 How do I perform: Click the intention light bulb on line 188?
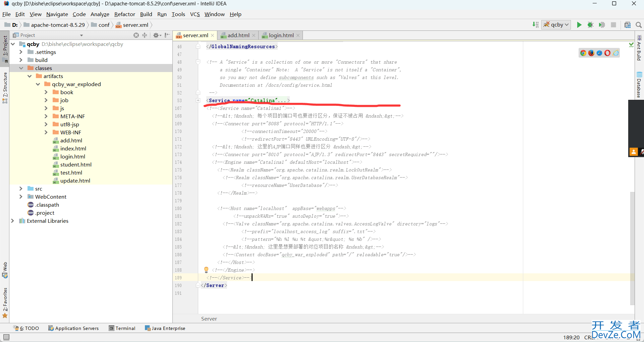pyautogui.click(x=206, y=270)
